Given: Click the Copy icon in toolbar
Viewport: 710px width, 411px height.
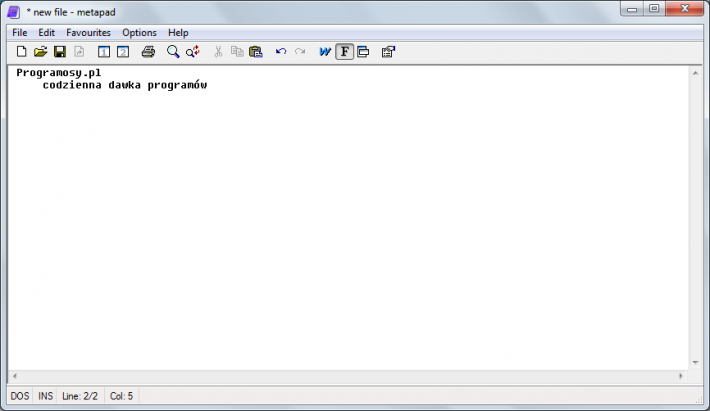Looking at the screenshot, I should point(237,52).
